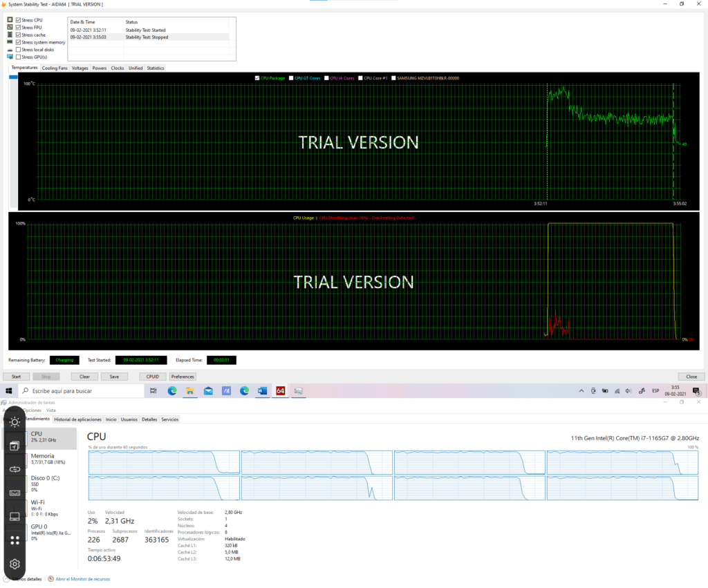Click the Preferences button

pos(183,377)
